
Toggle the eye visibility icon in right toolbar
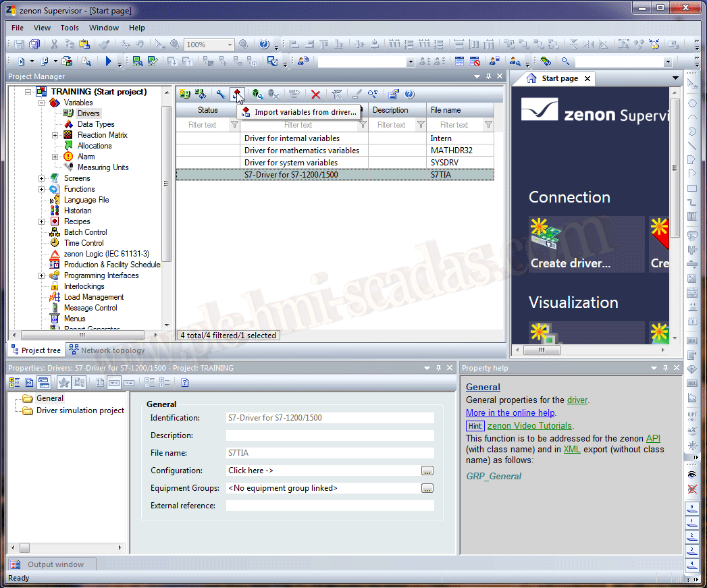(692, 475)
